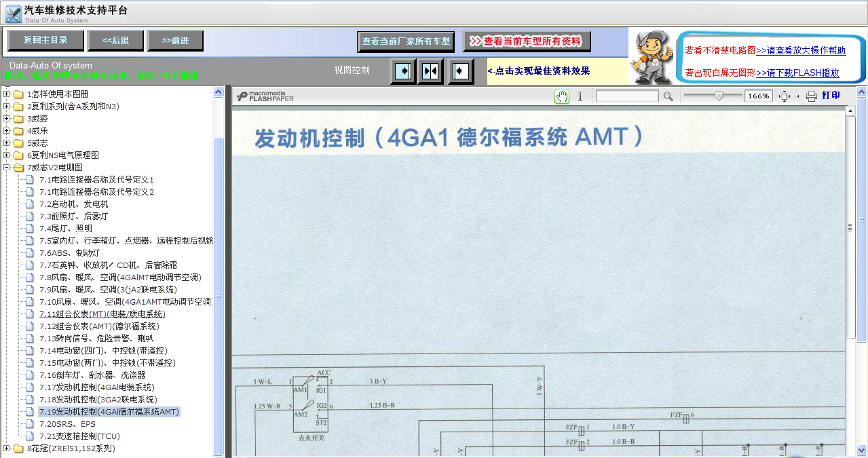Open 7.12组合仪表(AMT) entry
Image resolution: width=868 pixels, height=458 pixels.
pyautogui.click(x=98, y=326)
